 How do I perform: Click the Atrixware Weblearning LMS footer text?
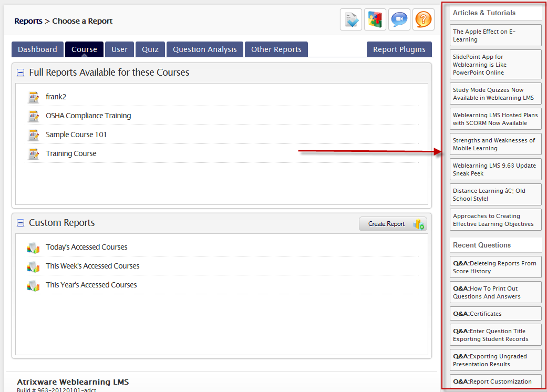pyautogui.click(x=73, y=382)
